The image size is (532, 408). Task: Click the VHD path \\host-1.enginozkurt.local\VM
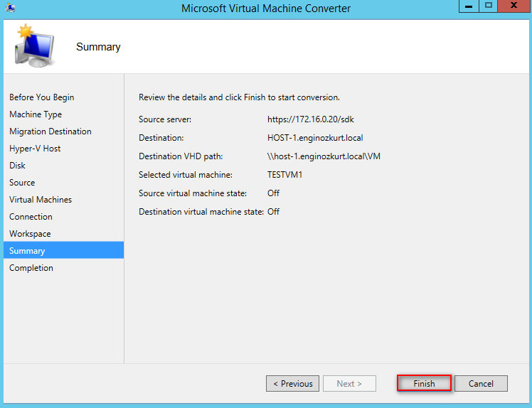coord(324,156)
